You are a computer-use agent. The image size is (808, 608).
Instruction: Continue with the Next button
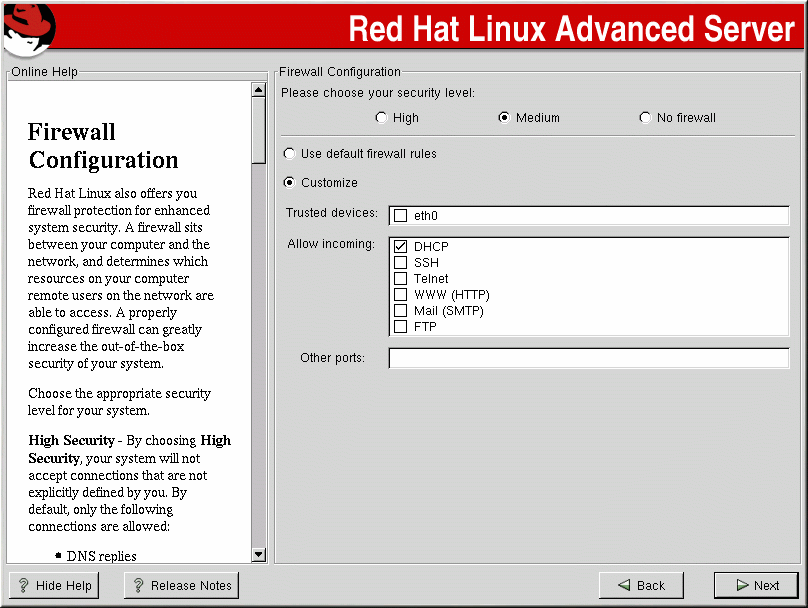click(756, 585)
